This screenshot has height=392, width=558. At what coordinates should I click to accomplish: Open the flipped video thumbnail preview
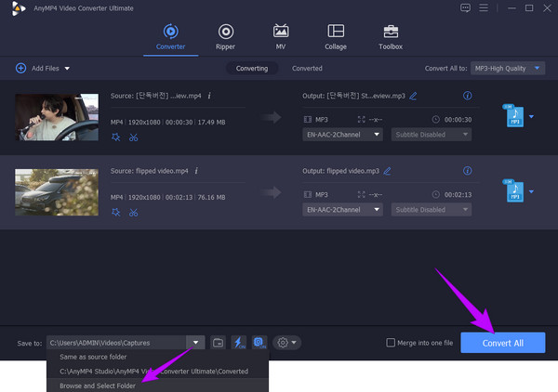pyautogui.click(x=57, y=192)
